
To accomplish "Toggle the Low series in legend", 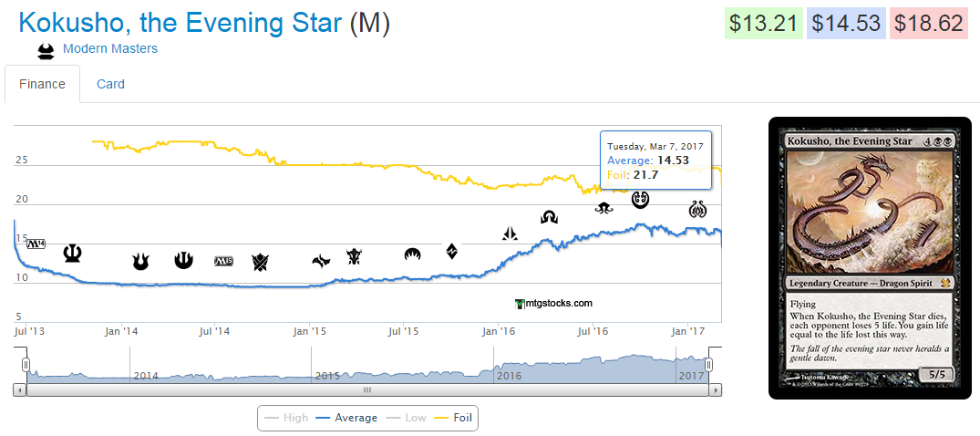I will 407,417.
